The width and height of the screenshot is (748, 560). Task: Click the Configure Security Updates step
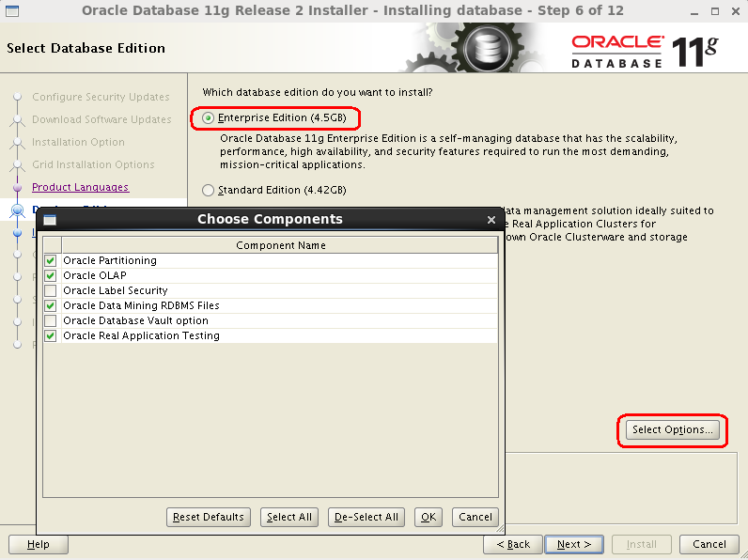click(101, 97)
